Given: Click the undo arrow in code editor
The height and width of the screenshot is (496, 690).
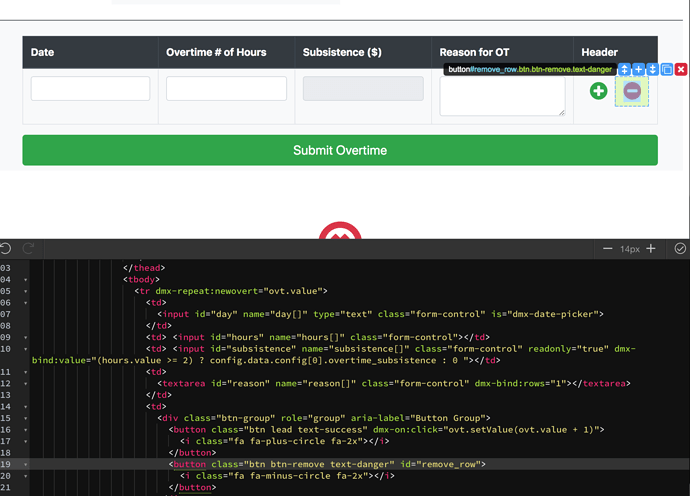Looking at the screenshot, I should [6, 249].
